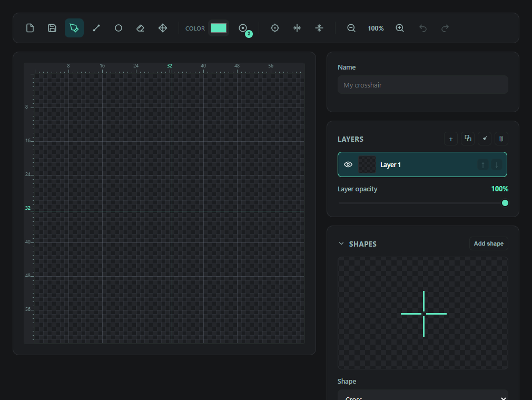Click the My crosshair name field
532x400 pixels.
(423, 84)
